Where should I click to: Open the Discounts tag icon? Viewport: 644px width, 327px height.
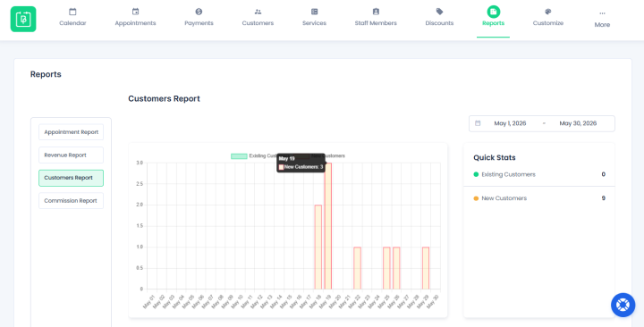[x=439, y=12]
